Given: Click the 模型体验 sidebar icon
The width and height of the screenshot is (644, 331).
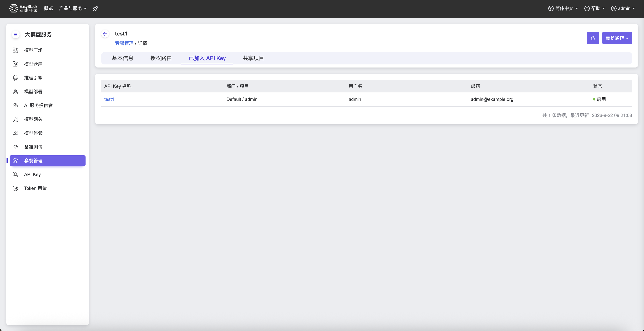Looking at the screenshot, I should pyautogui.click(x=15, y=133).
